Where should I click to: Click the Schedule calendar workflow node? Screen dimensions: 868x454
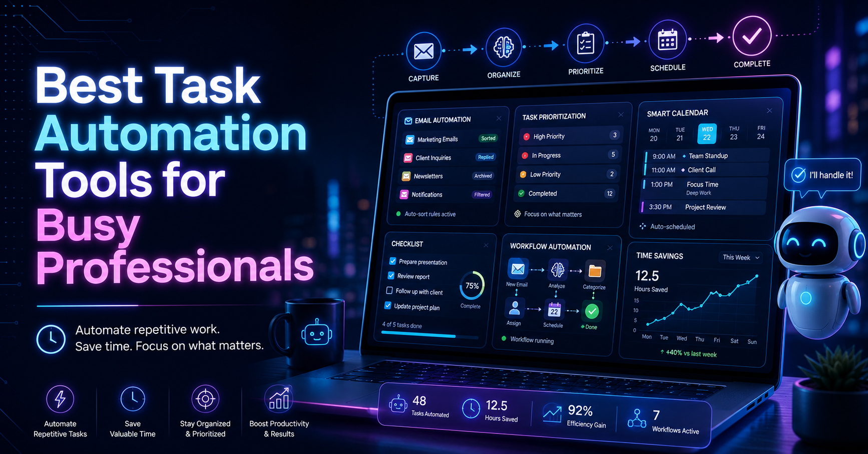tap(554, 310)
